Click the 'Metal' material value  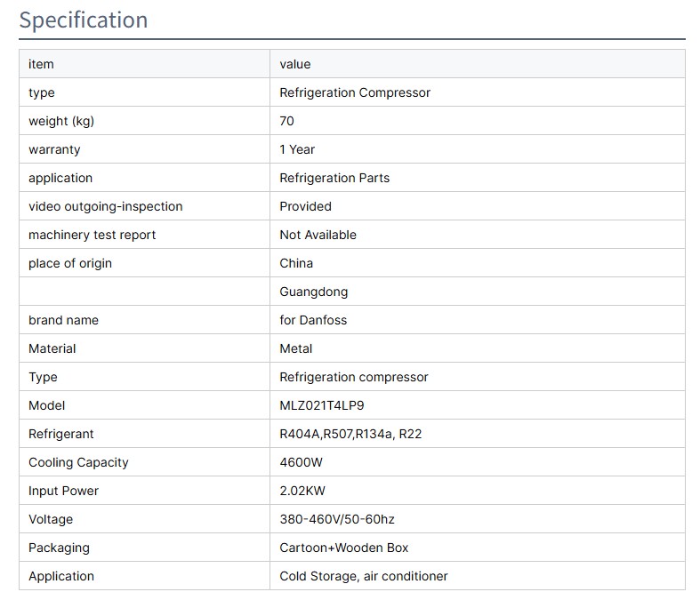295,348
